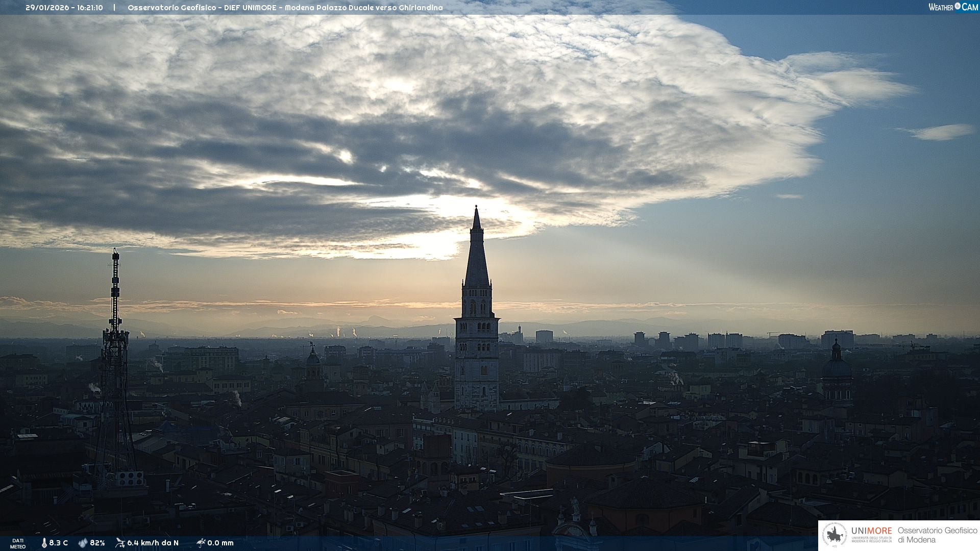Viewport: 980px width, 551px height.
Task: Click the 29/01/2026 16:21:10 timestamp
Action: coord(64,8)
